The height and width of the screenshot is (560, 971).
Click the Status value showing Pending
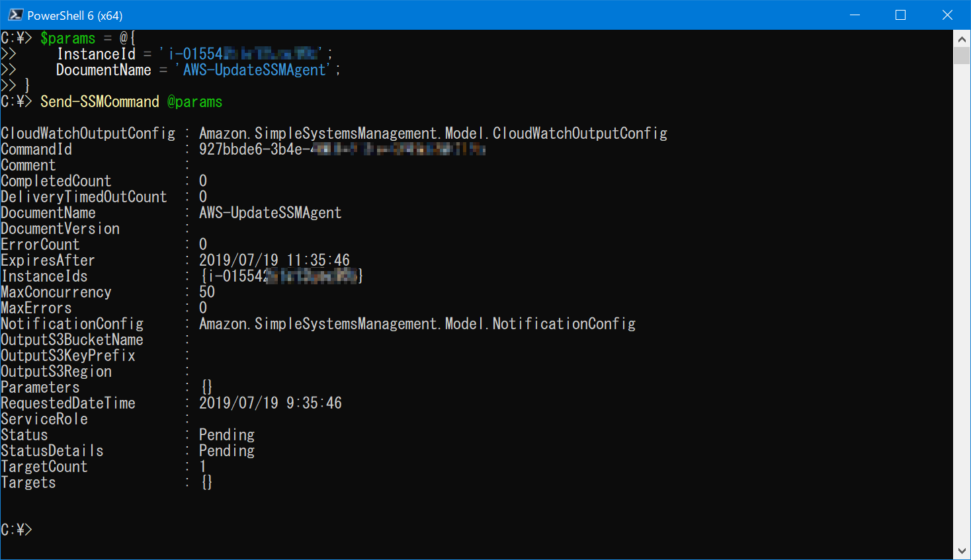click(226, 434)
